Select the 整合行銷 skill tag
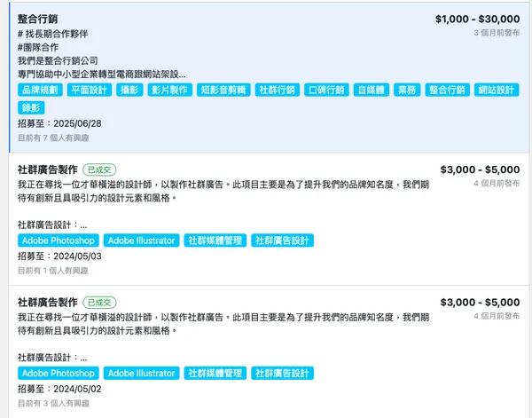This screenshot has width=532, height=418. click(447, 90)
